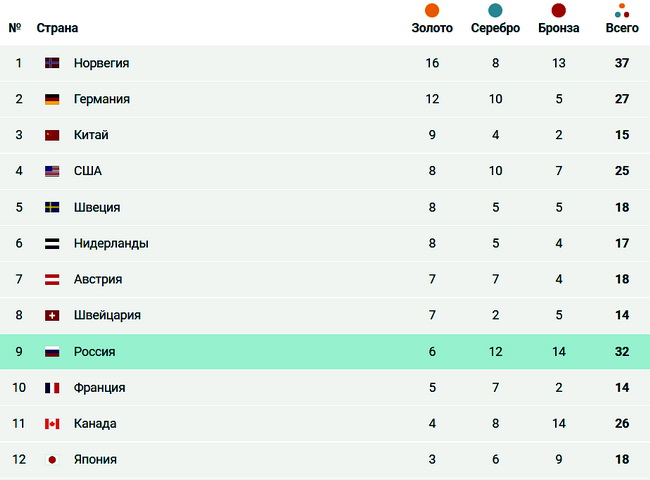This screenshot has height=480, width=650.
Task: Click the three-dot total medals icon
Action: (x=622, y=11)
